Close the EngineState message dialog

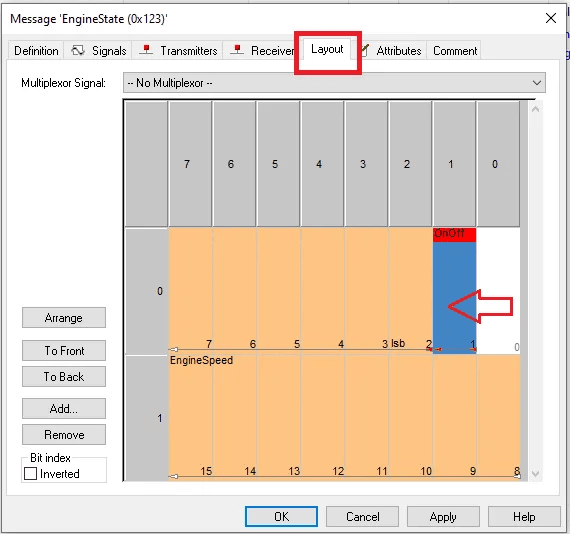[551, 18]
